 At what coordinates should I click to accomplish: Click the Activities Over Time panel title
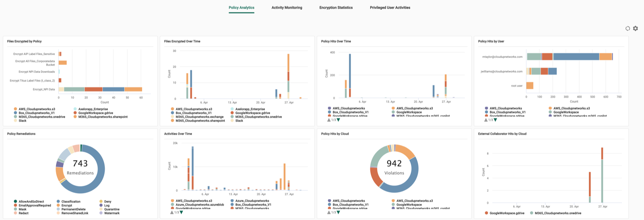click(178, 134)
